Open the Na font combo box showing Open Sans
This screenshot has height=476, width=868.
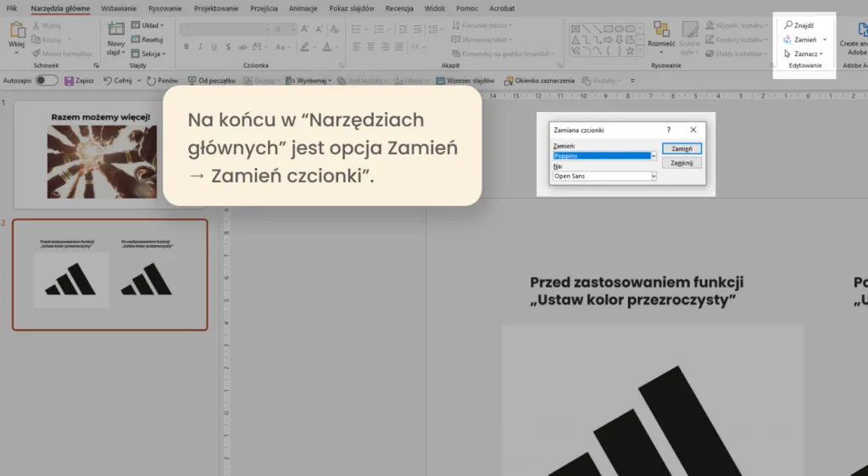(x=604, y=176)
